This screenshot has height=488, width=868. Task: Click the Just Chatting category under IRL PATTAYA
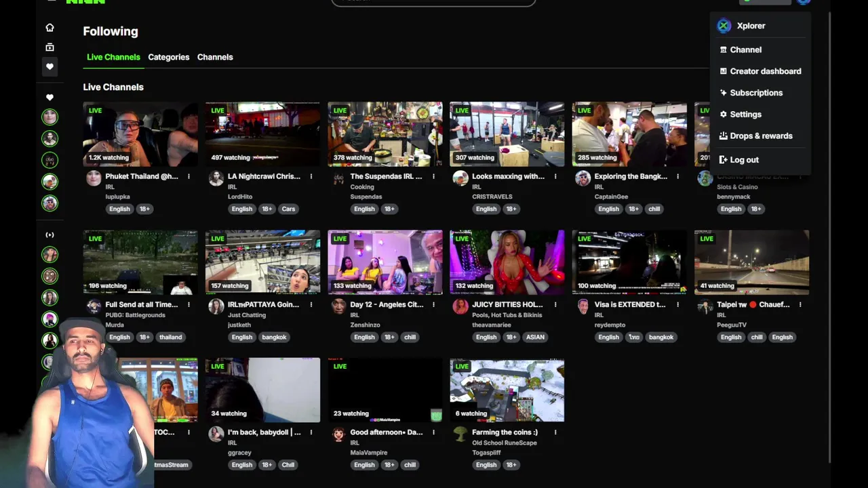(247, 315)
